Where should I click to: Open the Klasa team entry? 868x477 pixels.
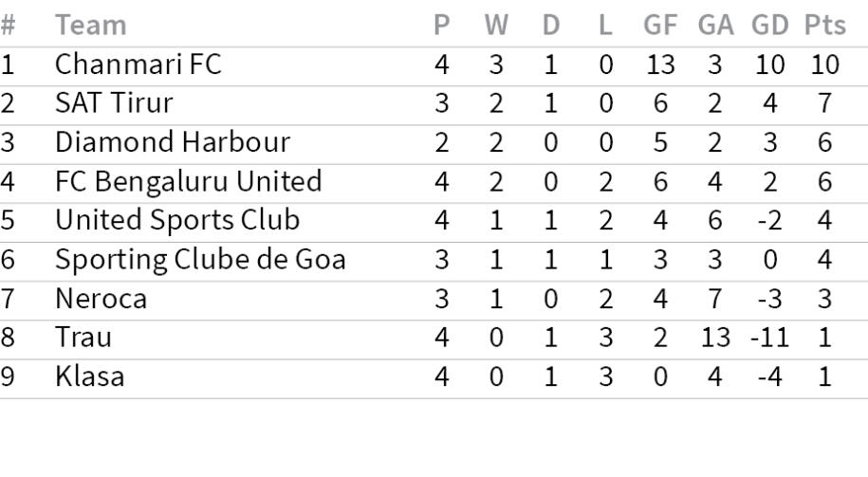90,376
